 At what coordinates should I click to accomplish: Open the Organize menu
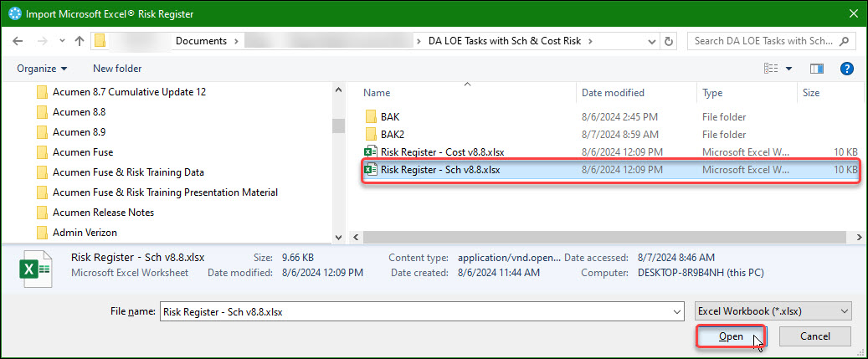coord(42,69)
